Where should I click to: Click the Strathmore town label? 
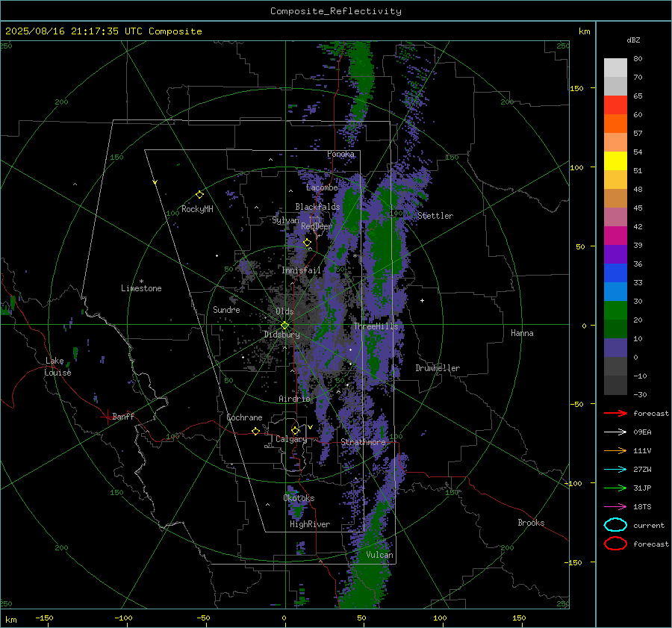coord(364,442)
